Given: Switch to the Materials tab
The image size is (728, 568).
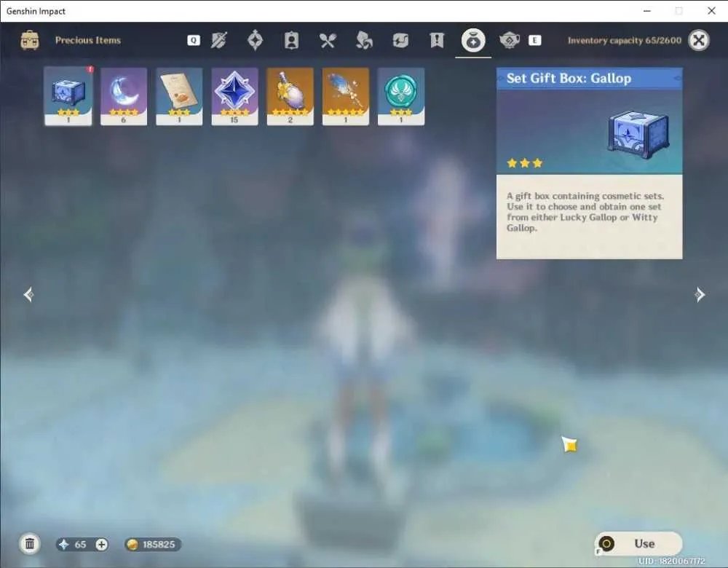Looking at the screenshot, I should pyautogui.click(x=364, y=40).
